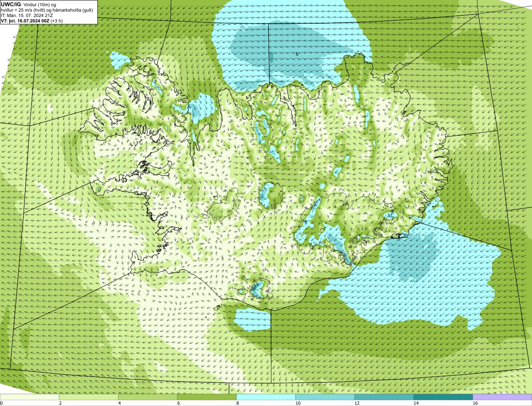
Task: Click the '0' label on the wind scale
Action: 1,403
